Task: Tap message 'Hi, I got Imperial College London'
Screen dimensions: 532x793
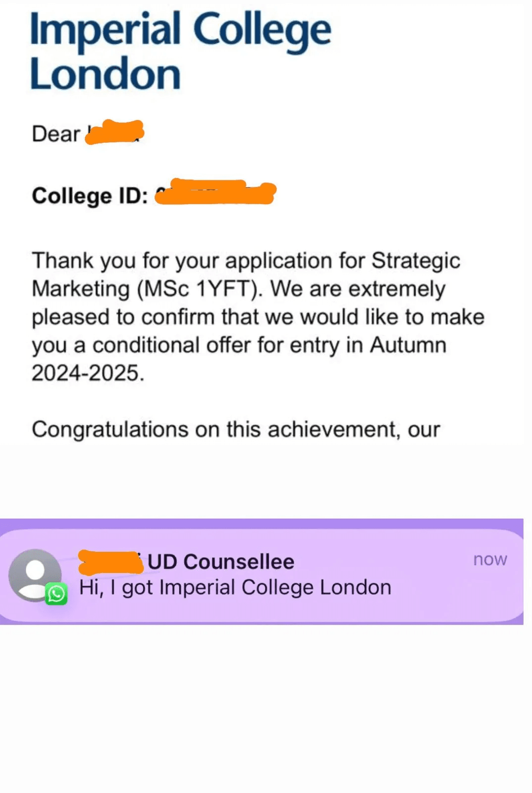Action: (x=235, y=588)
